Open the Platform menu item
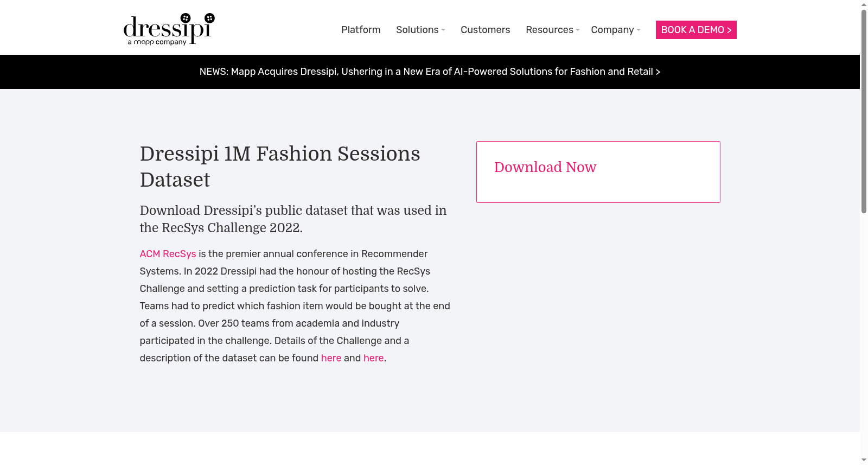 pos(361,30)
